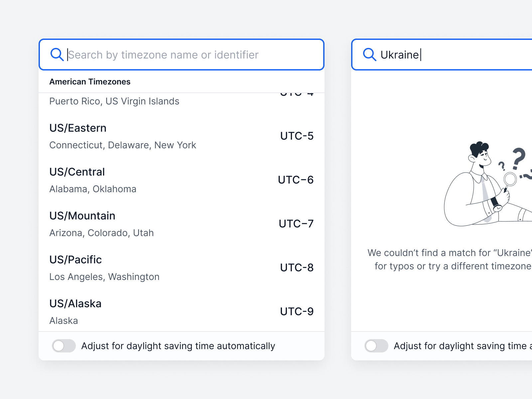The image size is (532, 399).
Task: Select US/Pacific timezone
Action: click(75, 260)
